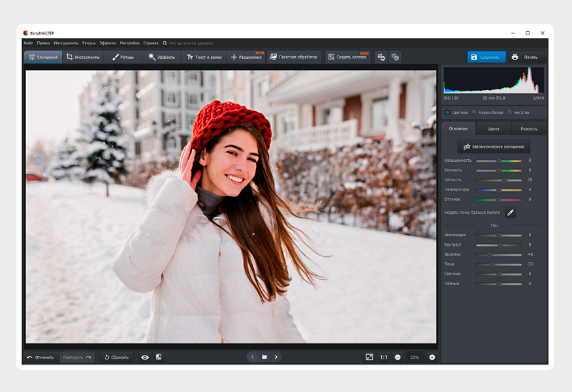Click the 22% zoom value

click(x=415, y=357)
